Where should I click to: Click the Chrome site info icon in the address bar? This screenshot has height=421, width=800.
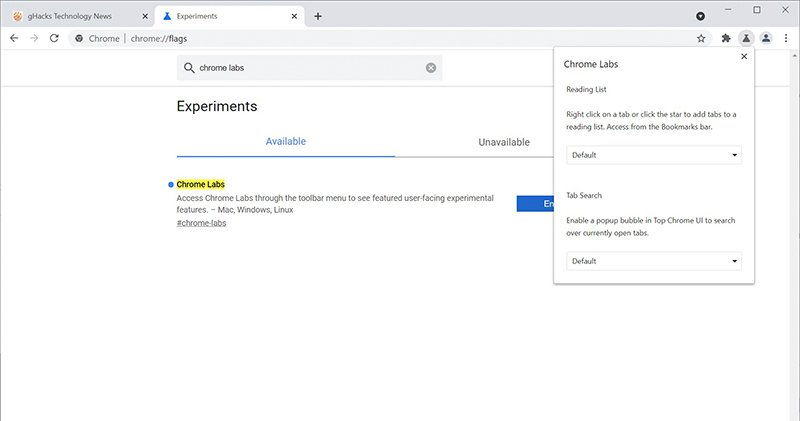tap(79, 38)
